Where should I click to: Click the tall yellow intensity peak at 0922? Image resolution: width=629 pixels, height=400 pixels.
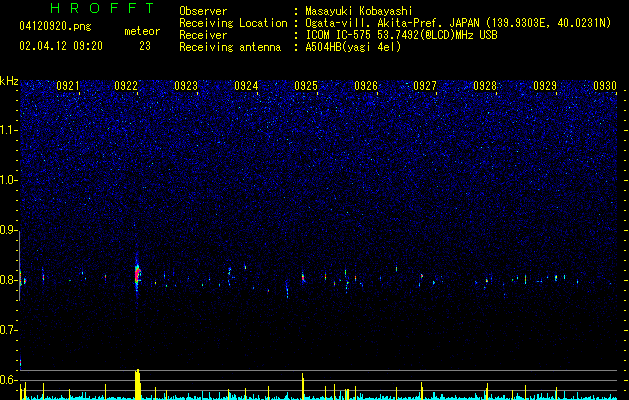point(138,384)
